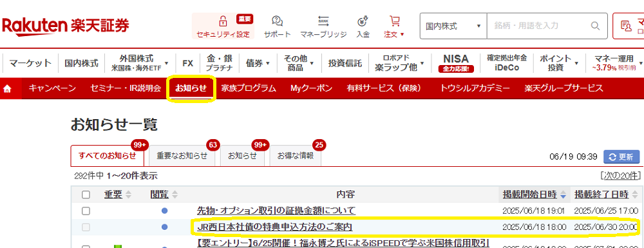Open the 国内株式 navigation menu
This screenshot has height=248, width=644.
tap(81, 63)
